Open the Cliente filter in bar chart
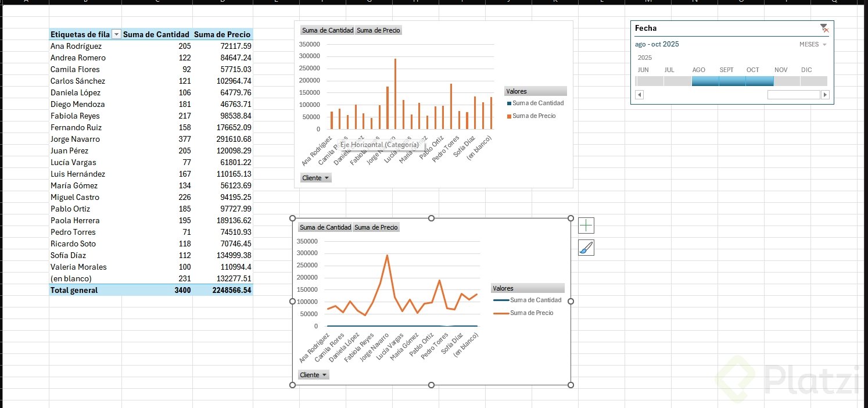Image resolution: width=868 pixels, height=408 pixels. 315,178
